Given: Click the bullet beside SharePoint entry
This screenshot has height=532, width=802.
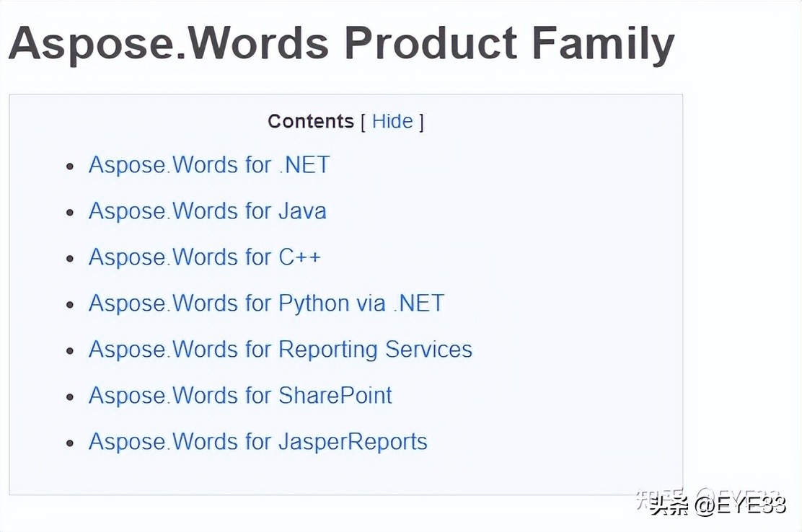Looking at the screenshot, I should (x=69, y=396).
